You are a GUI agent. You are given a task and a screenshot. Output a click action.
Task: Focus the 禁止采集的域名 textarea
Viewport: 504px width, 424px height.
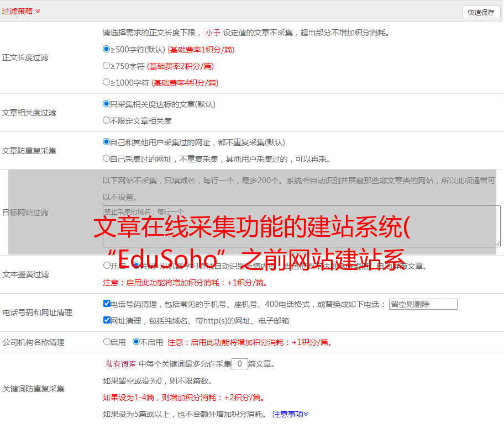(302, 226)
